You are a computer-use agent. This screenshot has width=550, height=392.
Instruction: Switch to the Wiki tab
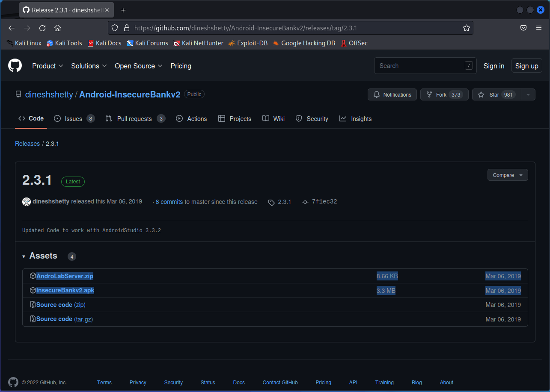pyautogui.click(x=274, y=119)
